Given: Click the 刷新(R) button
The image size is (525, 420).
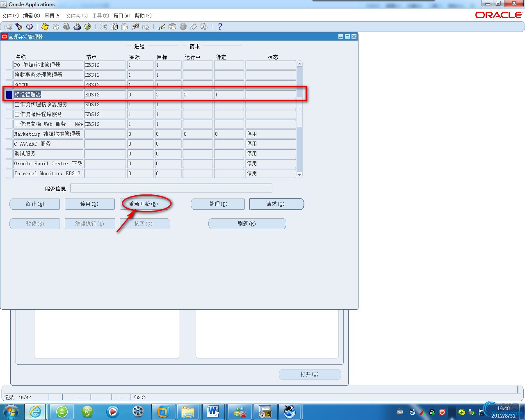Looking at the screenshot, I should click(247, 224).
